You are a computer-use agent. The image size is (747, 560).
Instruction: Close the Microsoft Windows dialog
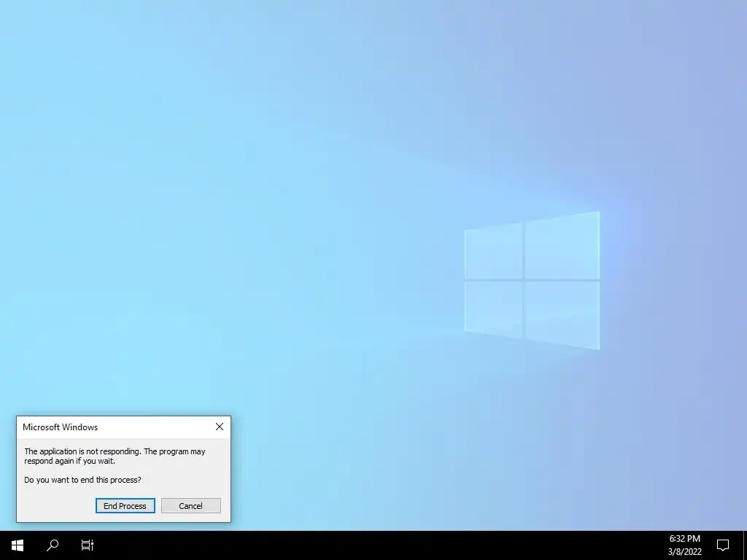(x=220, y=427)
